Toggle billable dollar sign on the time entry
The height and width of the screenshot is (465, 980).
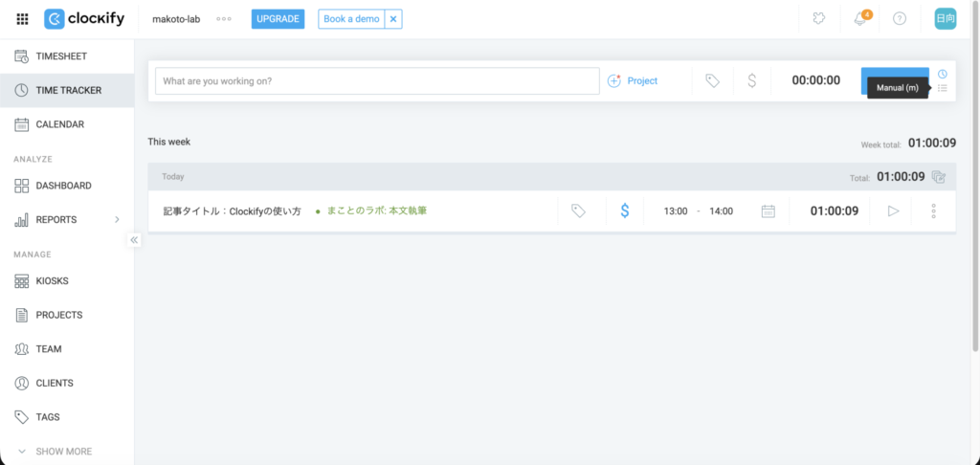pyautogui.click(x=625, y=211)
